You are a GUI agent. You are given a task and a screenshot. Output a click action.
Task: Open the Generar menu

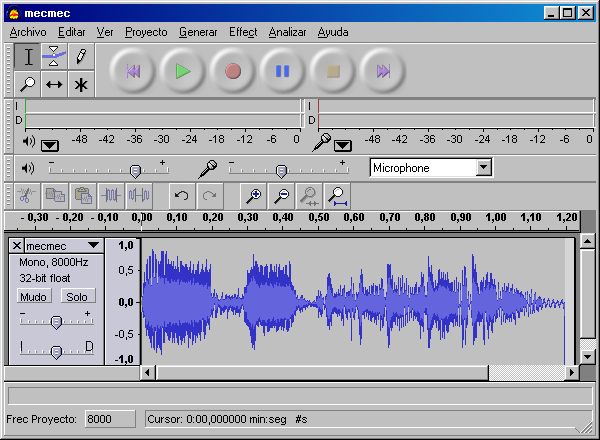[198, 32]
